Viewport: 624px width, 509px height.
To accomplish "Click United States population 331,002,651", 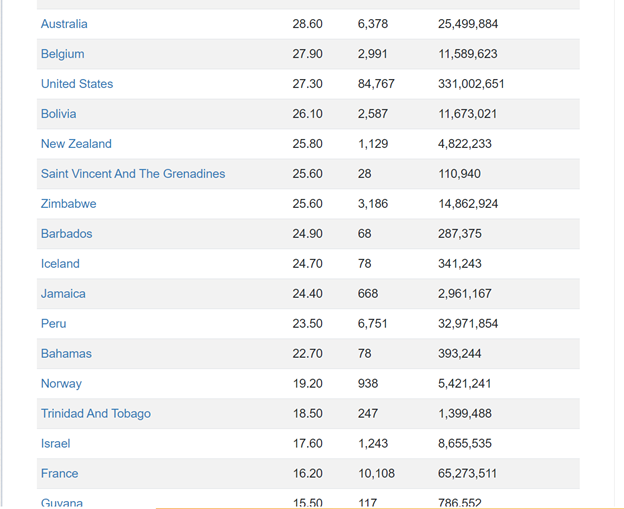I will [x=471, y=84].
